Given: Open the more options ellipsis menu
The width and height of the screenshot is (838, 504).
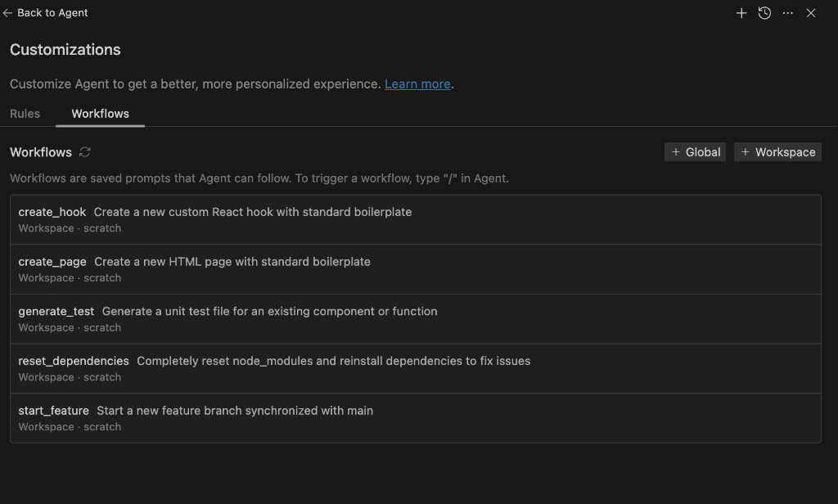Looking at the screenshot, I should point(788,13).
